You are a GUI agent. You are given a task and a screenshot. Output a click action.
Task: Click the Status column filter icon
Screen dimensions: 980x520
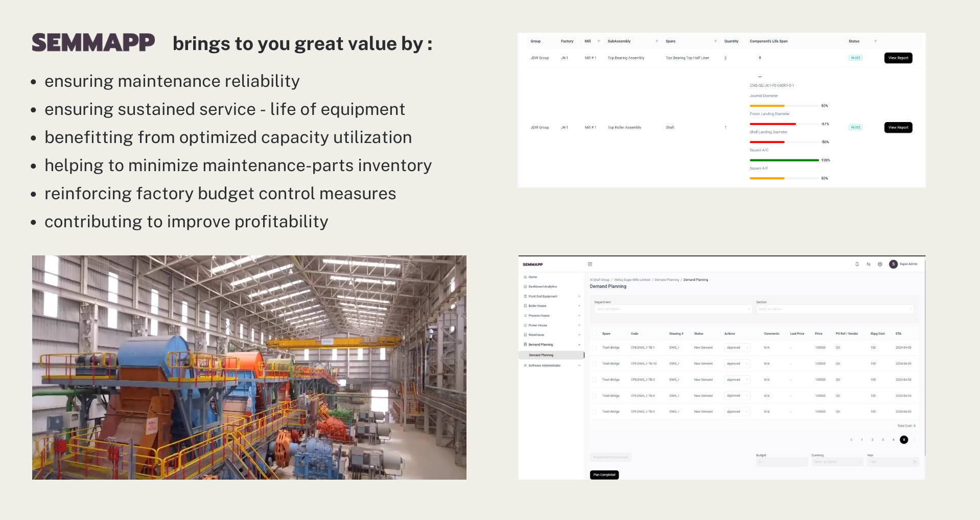[x=875, y=41]
